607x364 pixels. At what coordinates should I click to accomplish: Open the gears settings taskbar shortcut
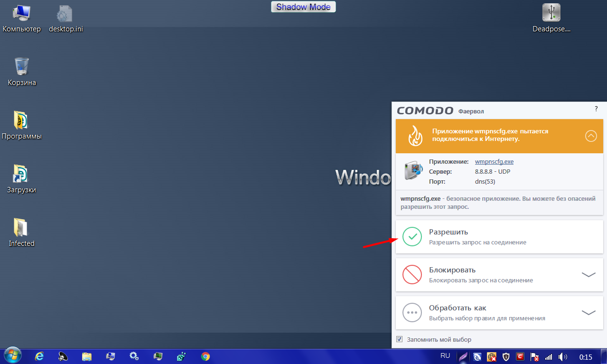(134, 356)
